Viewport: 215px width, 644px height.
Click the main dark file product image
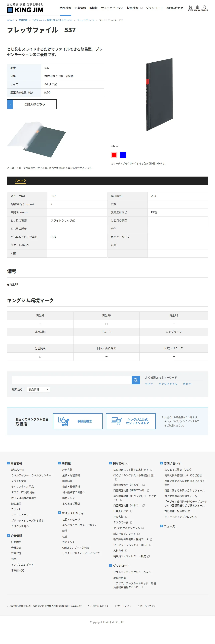click(x=159, y=94)
